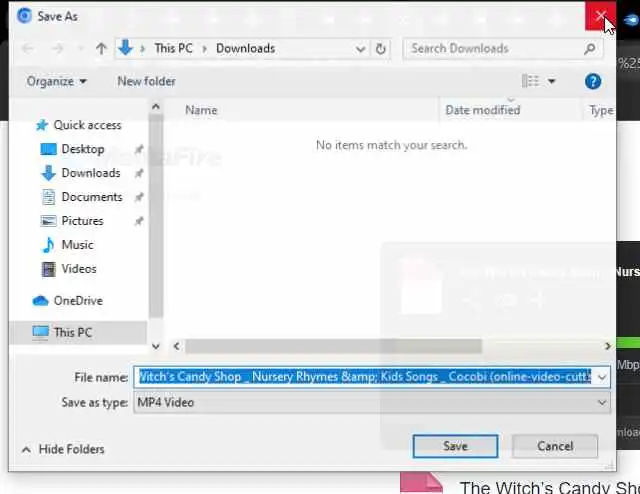This screenshot has height=494, width=640.
Task: Create a New folder
Action: (x=146, y=81)
